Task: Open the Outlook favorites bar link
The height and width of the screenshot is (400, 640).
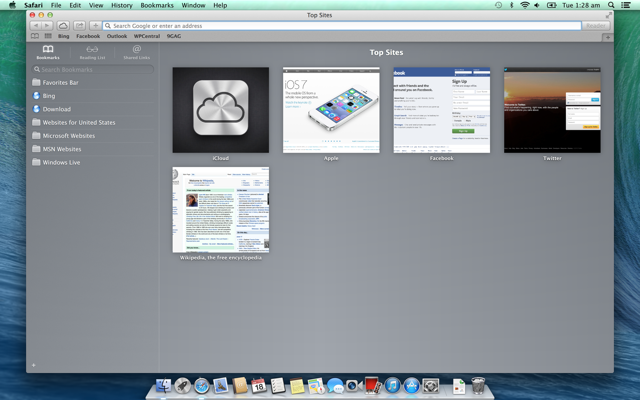Action: 117,36
